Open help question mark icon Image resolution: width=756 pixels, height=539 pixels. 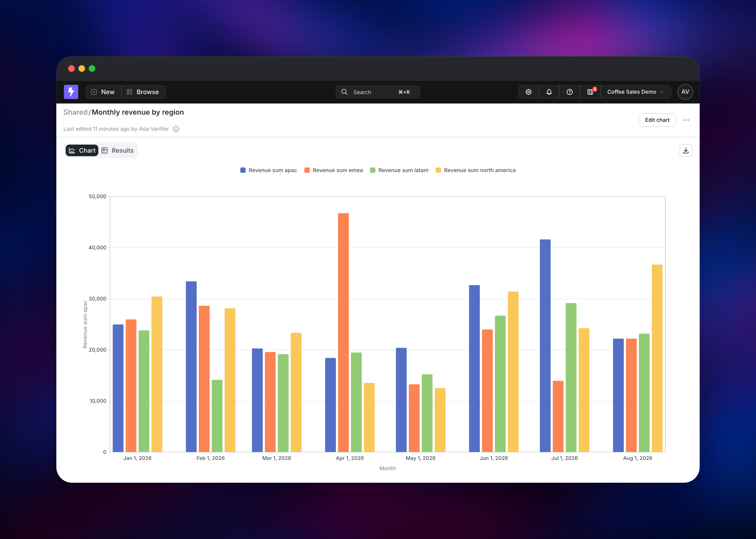[570, 92]
